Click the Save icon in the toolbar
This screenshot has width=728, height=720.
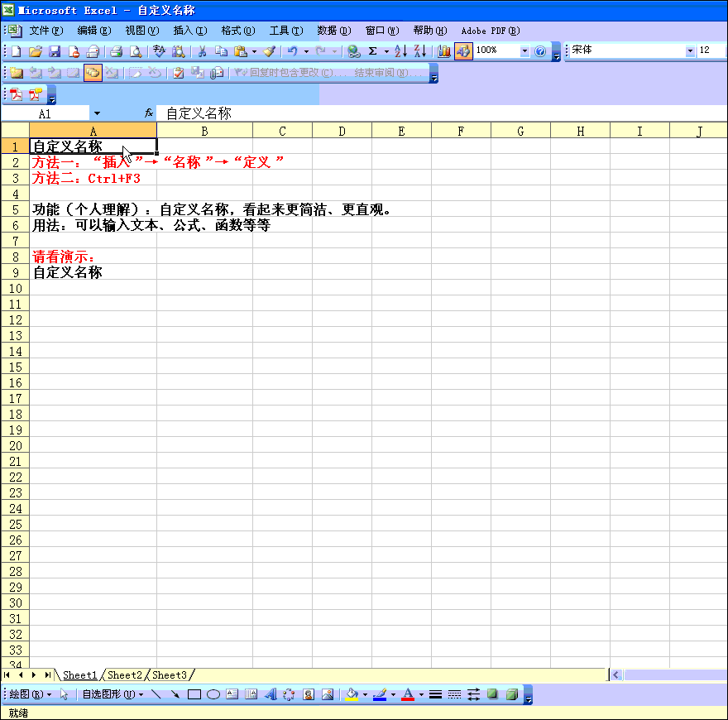(55, 51)
